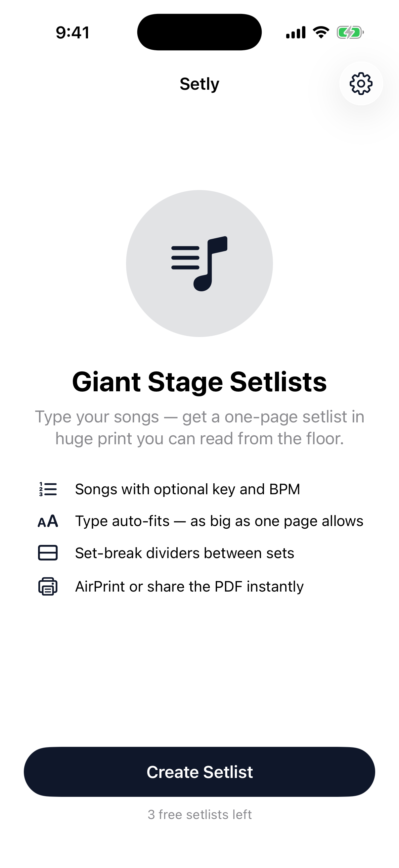Tap the subtitle about huge print setlists

click(200, 428)
